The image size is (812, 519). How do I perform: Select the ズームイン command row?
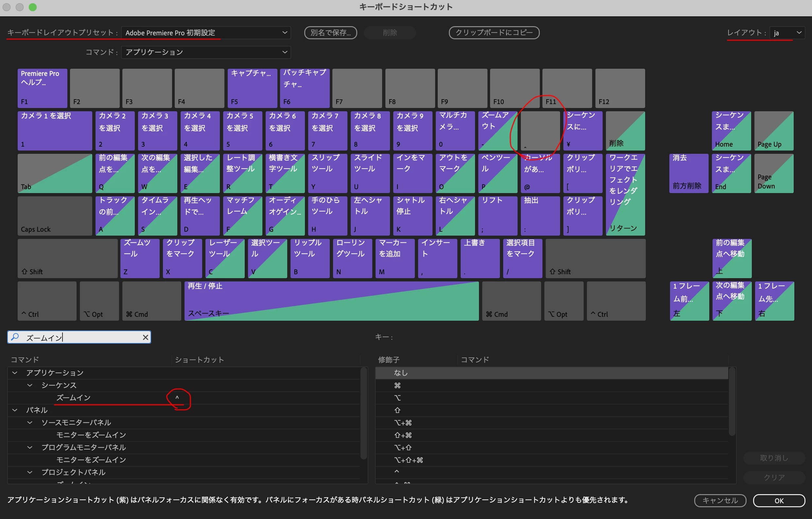74,398
